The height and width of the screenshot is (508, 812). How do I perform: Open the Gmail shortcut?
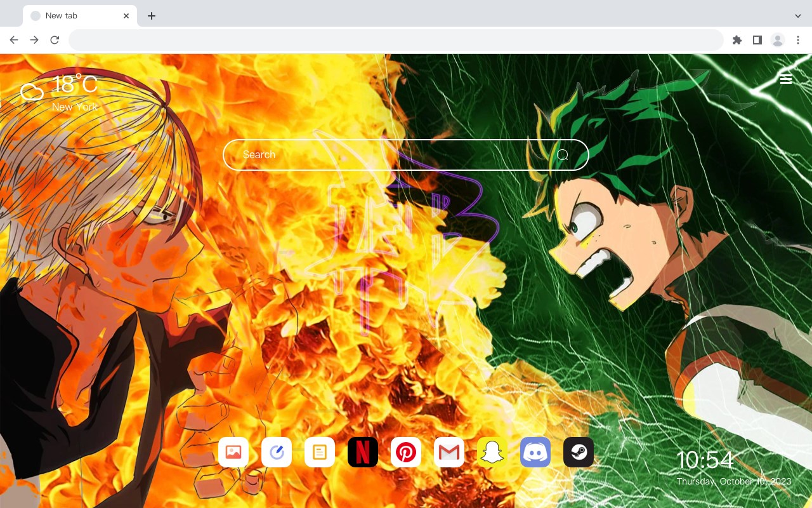(449, 452)
